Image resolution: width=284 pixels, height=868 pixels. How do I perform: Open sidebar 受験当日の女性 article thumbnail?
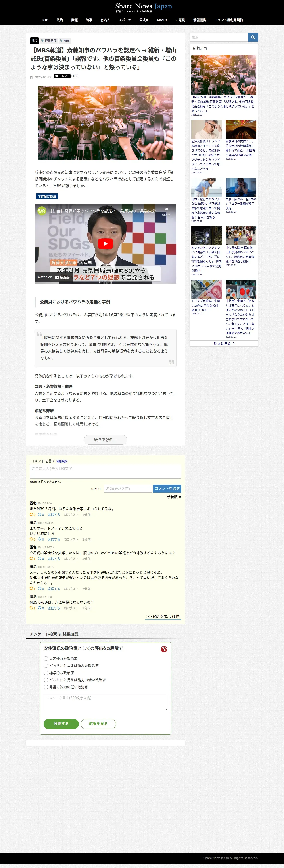[241, 129]
